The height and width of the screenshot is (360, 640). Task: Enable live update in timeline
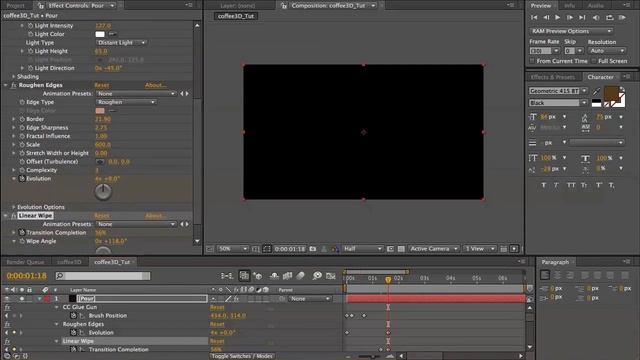[x=244, y=276]
